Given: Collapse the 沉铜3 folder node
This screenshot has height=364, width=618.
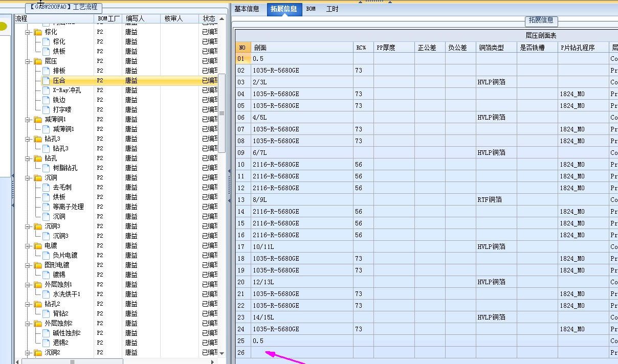Looking at the screenshot, I should [x=29, y=226].
